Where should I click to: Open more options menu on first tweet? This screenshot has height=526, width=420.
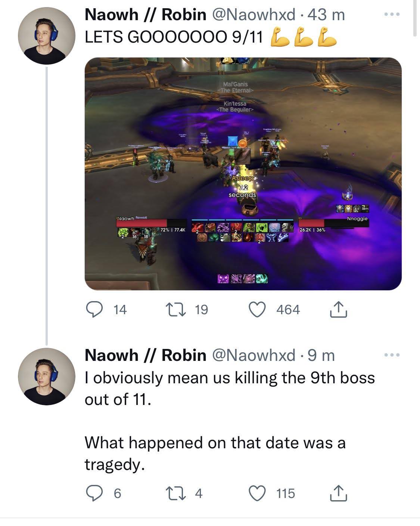(392, 15)
